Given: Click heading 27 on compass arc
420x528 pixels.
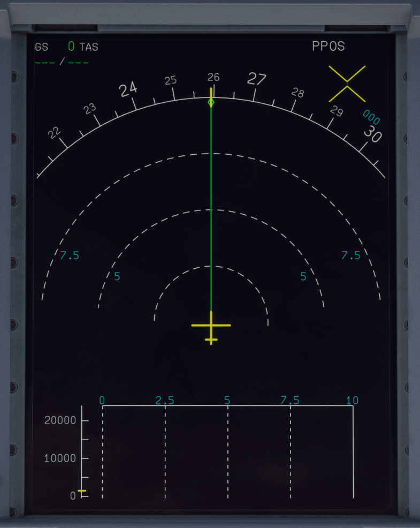Looking at the screenshot, I should [x=257, y=79].
